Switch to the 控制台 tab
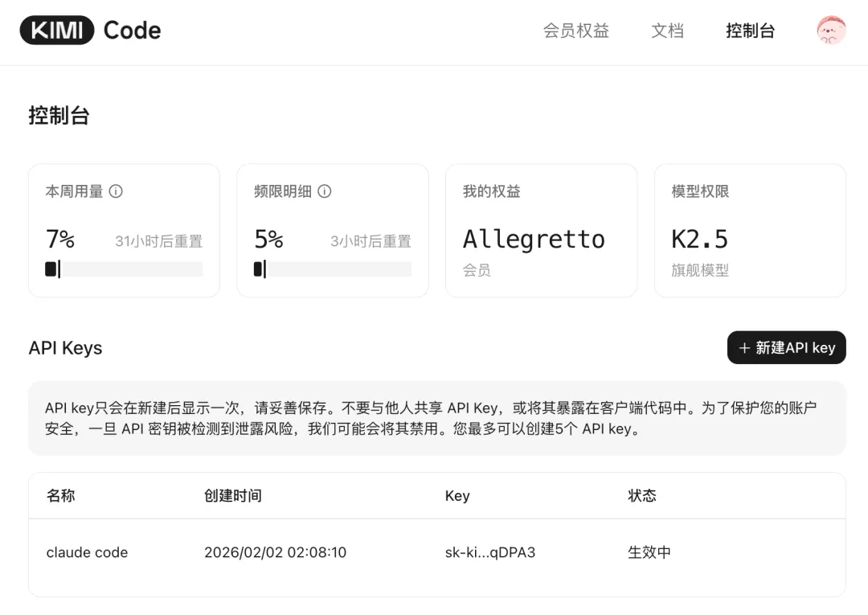Screen dimensions: 868x615 click(750, 31)
